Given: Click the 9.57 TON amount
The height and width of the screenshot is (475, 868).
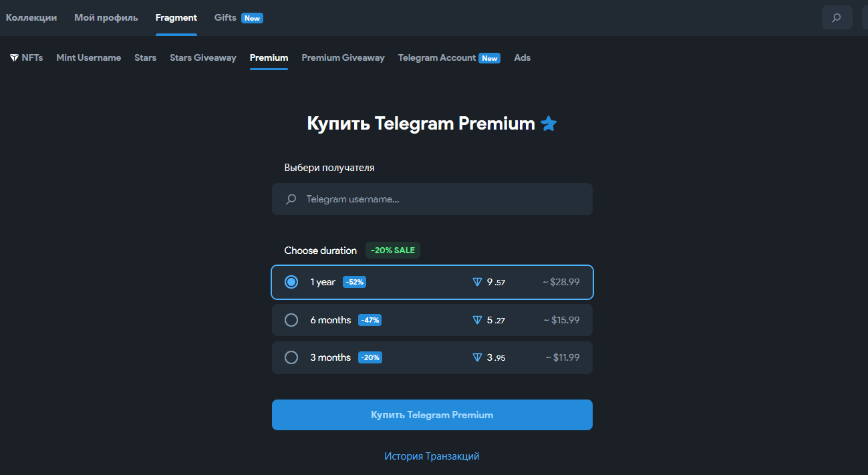Looking at the screenshot, I should 496,282.
